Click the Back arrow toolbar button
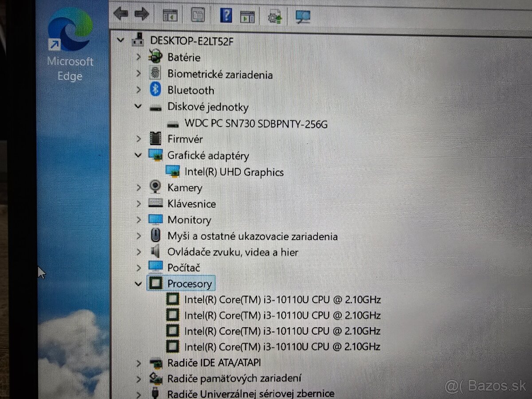 tap(120, 14)
